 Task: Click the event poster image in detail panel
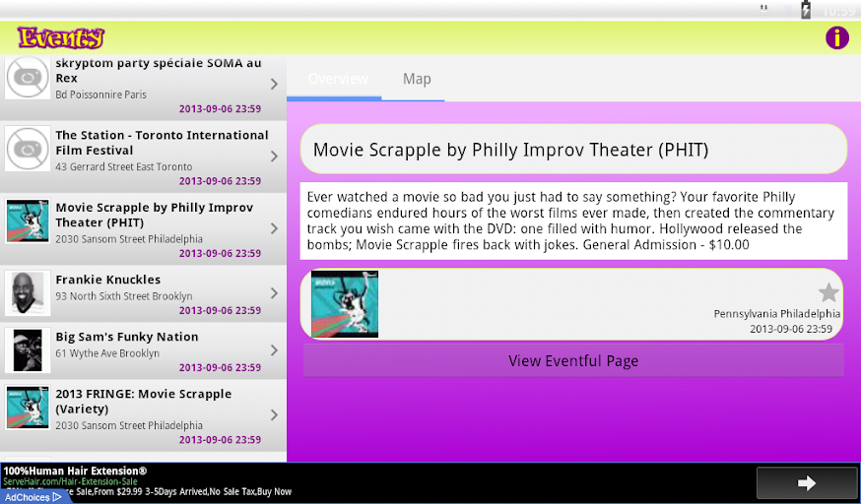point(344,304)
